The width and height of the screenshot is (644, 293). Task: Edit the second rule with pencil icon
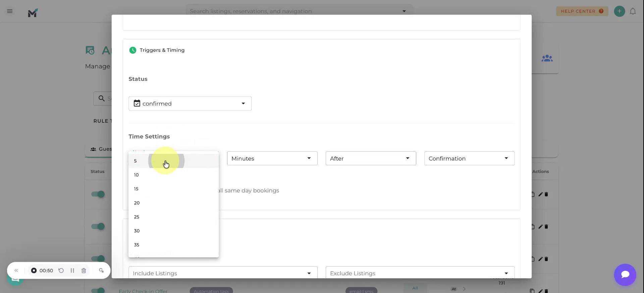point(540,227)
